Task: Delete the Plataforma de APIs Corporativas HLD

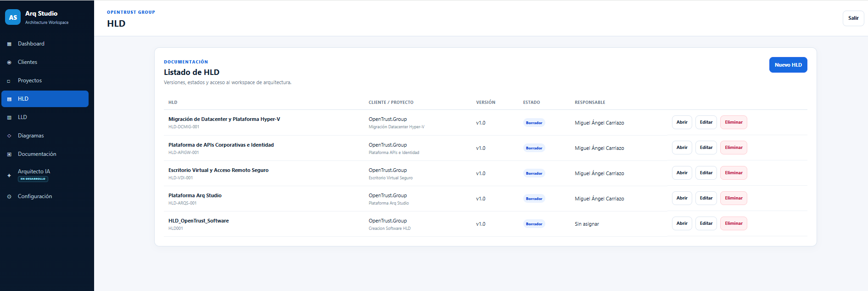Action: point(734,148)
